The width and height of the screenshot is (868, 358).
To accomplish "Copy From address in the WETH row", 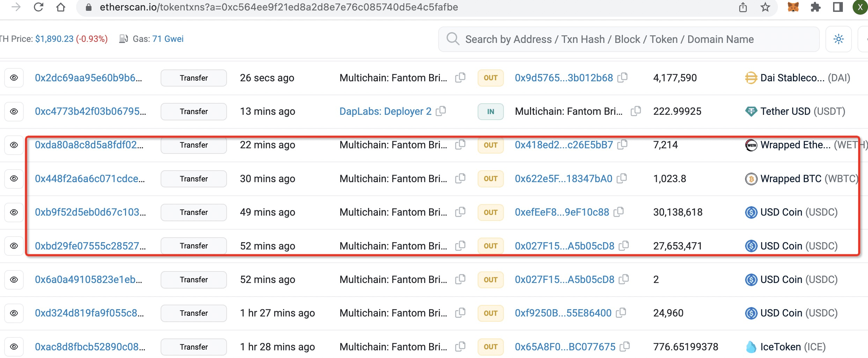I will (461, 144).
